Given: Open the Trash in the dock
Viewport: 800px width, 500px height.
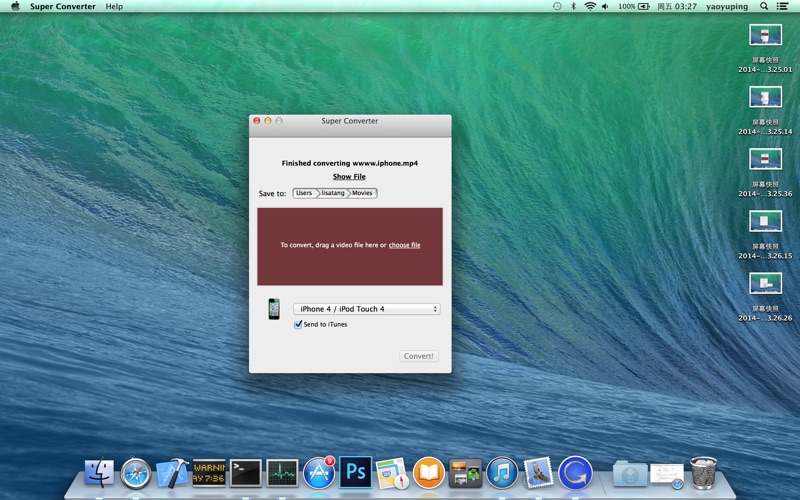Looking at the screenshot, I should tap(704, 473).
